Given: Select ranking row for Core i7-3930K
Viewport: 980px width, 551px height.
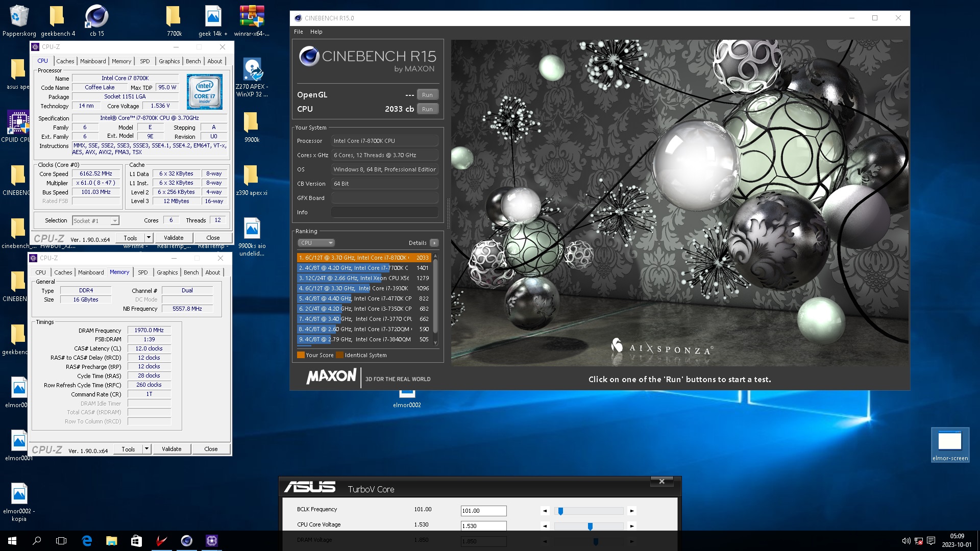Looking at the screenshot, I should pos(363,288).
